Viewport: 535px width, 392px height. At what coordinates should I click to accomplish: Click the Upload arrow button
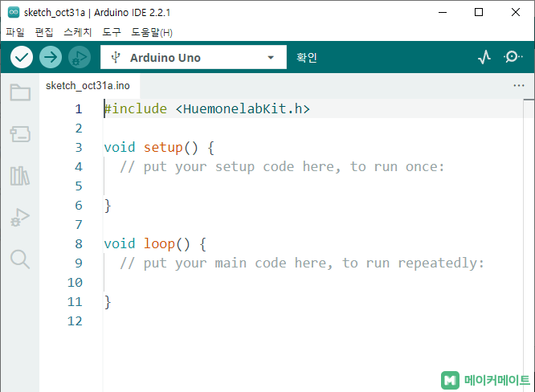pos(51,58)
